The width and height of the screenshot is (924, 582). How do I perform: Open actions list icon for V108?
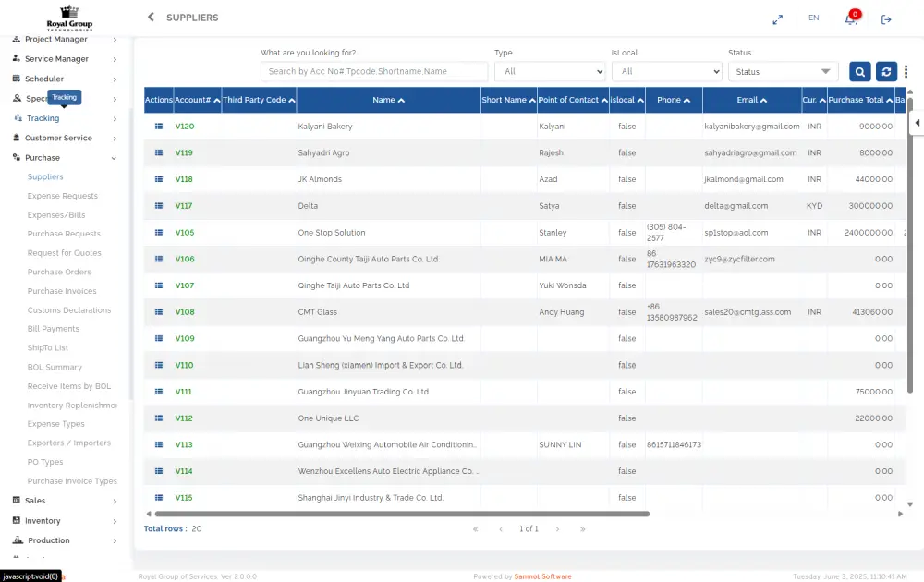click(x=158, y=312)
